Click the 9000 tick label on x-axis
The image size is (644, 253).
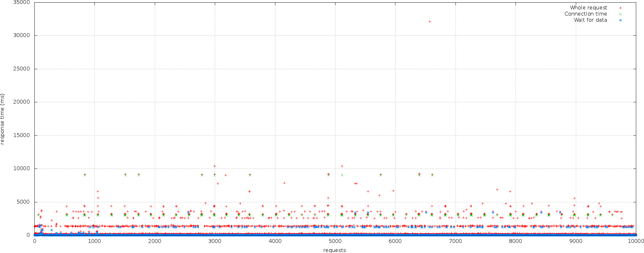[x=576, y=241]
